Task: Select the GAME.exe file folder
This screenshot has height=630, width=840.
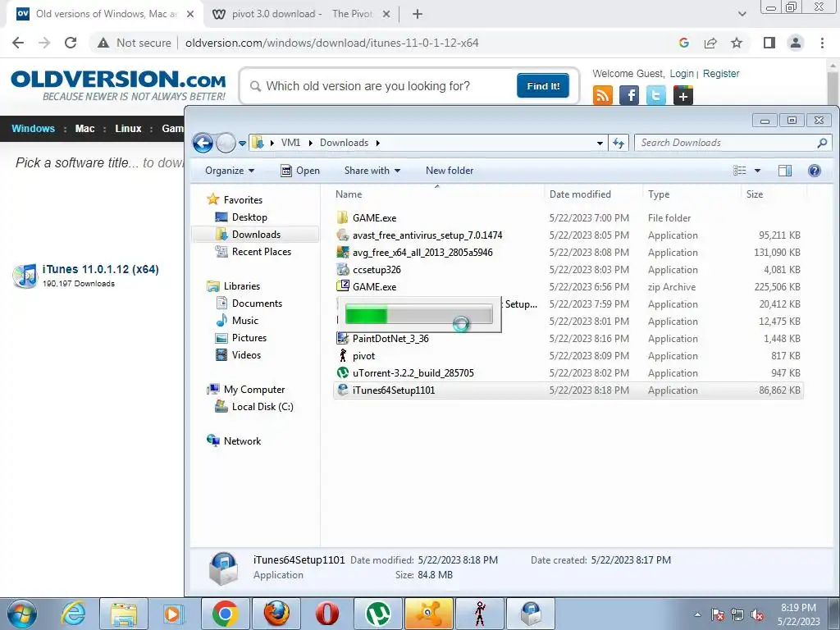Action: [568, 218]
